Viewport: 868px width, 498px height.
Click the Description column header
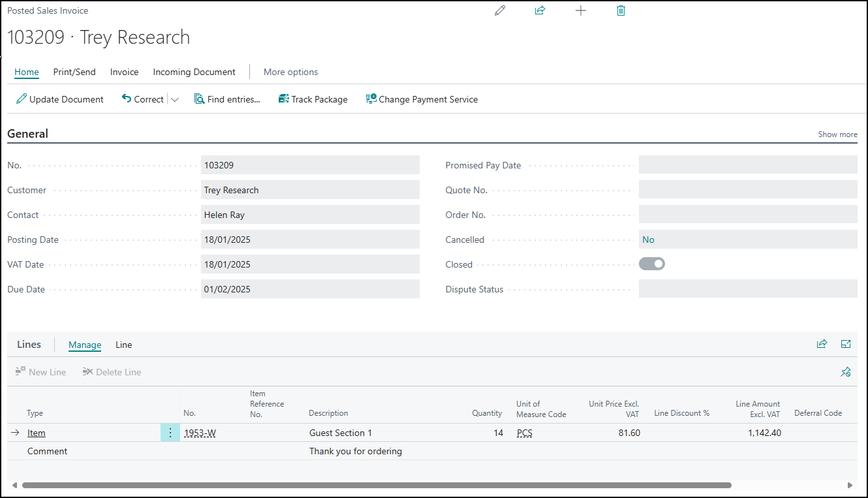328,413
